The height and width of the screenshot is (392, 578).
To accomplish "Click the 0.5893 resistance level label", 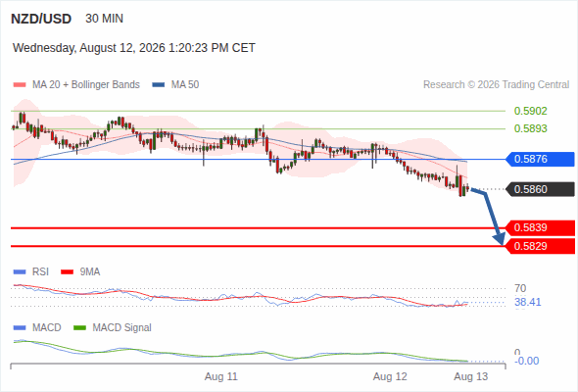I will pos(530,128).
